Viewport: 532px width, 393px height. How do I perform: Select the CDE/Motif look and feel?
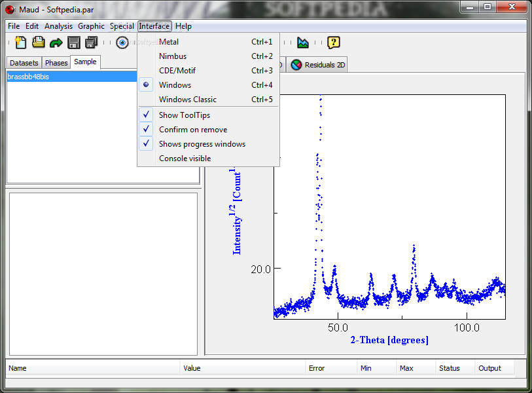pyautogui.click(x=208, y=70)
